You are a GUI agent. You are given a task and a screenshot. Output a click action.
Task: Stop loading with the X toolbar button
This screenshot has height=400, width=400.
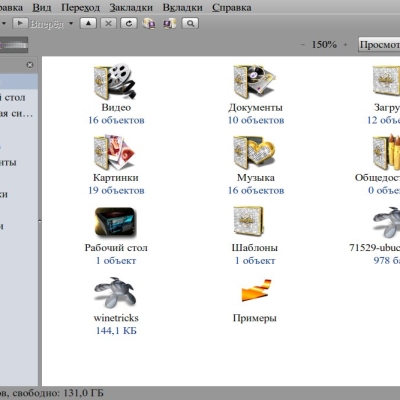point(108,23)
